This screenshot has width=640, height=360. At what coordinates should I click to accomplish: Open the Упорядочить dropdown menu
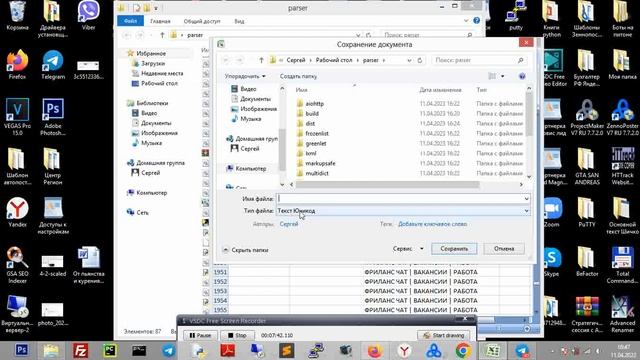tap(245, 76)
